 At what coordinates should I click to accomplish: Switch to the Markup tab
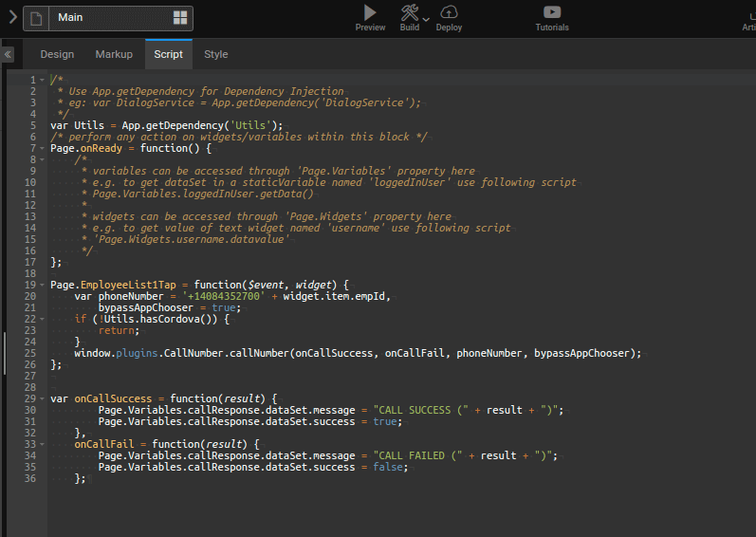point(114,54)
